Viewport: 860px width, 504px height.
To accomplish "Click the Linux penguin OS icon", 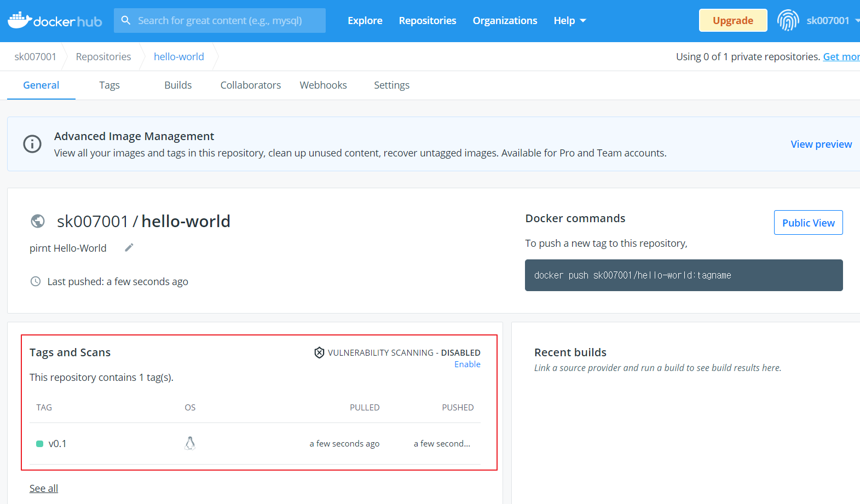I will 190,443.
